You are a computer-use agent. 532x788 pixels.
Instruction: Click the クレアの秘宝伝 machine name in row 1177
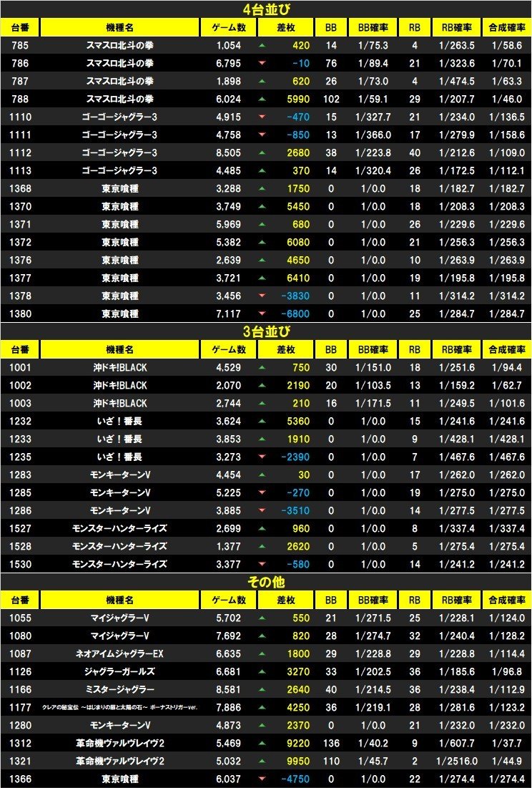(x=119, y=708)
